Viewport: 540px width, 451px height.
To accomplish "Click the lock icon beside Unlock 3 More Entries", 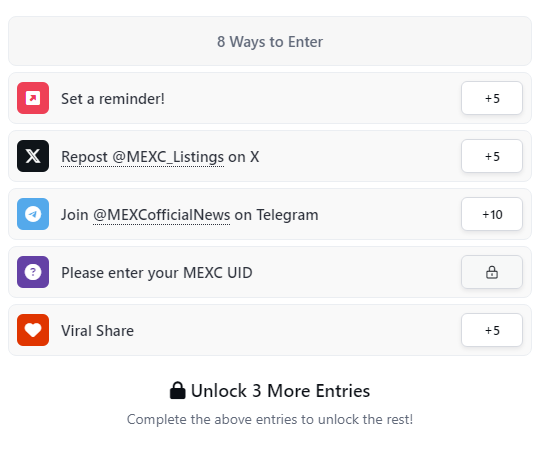I will [x=178, y=391].
